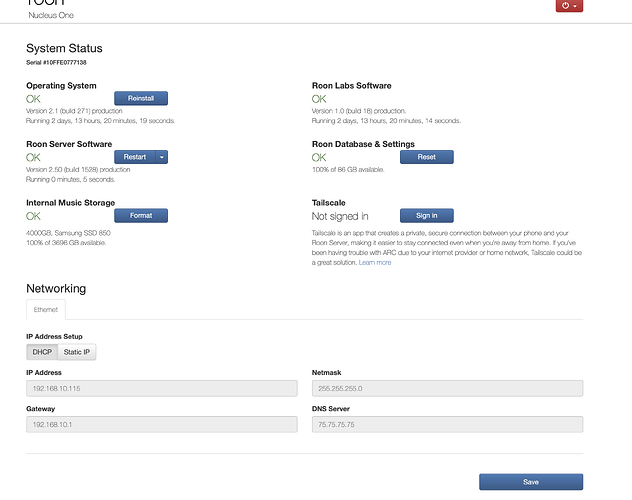
Task: Expand the Restart button dropdown arrow
Action: pyautogui.click(x=162, y=157)
